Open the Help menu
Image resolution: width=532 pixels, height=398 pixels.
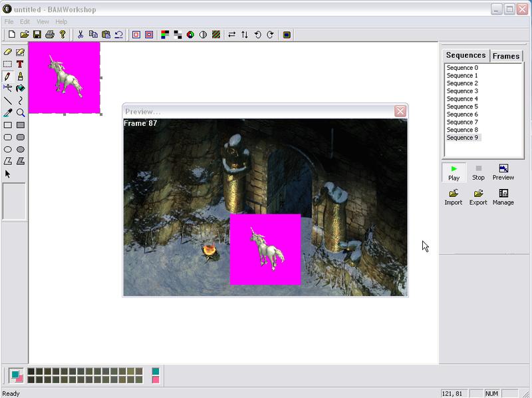coord(61,21)
